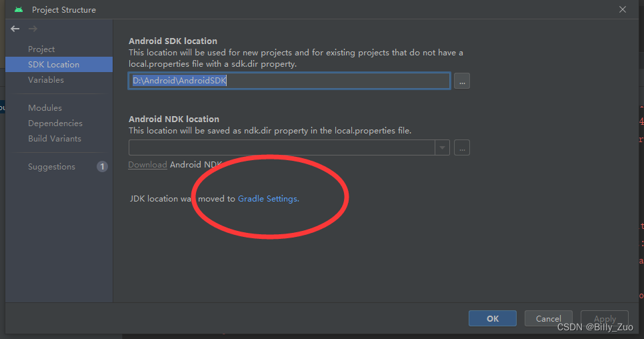Click the Cancel button
644x339 pixels.
[548, 318]
